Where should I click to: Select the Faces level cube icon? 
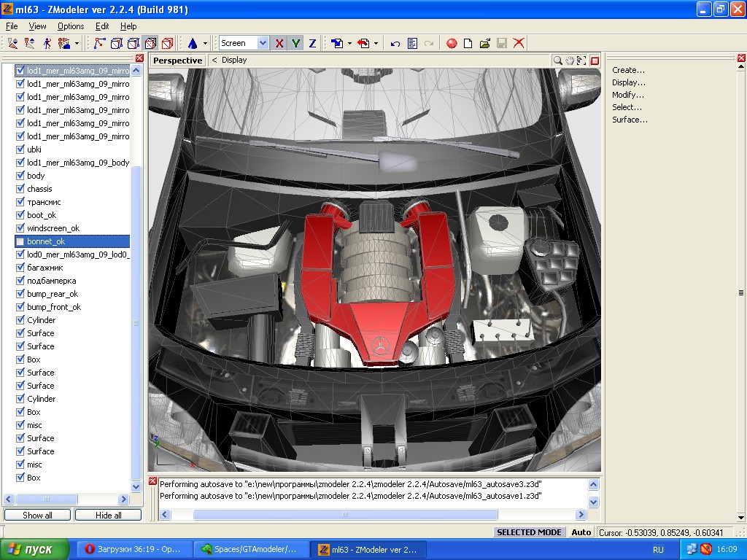pos(133,43)
